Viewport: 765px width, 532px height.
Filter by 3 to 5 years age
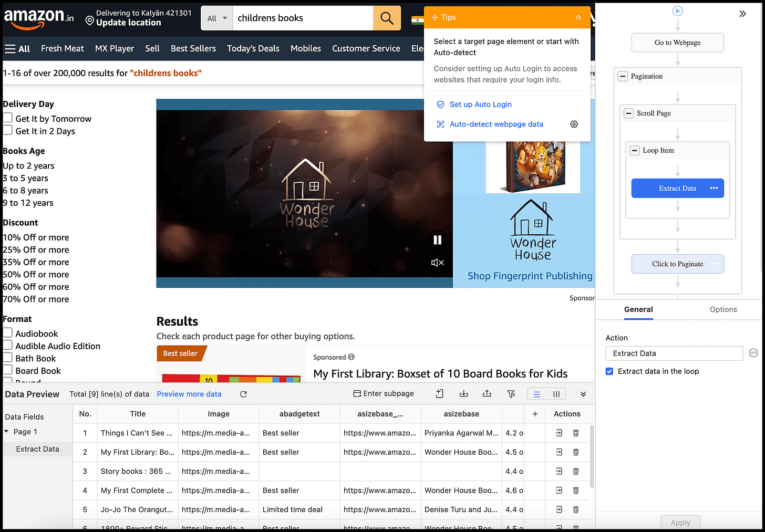pyautogui.click(x=26, y=178)
